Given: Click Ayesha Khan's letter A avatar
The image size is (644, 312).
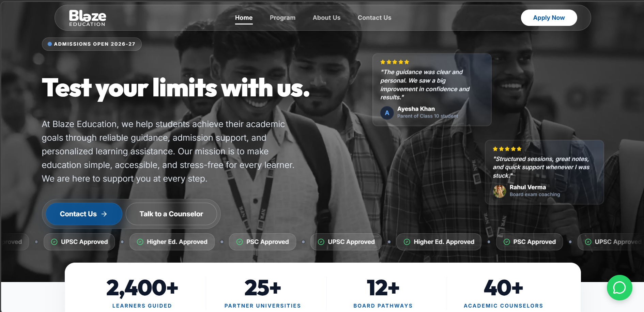Looking at the screenshot, I should tap(387, 113).
